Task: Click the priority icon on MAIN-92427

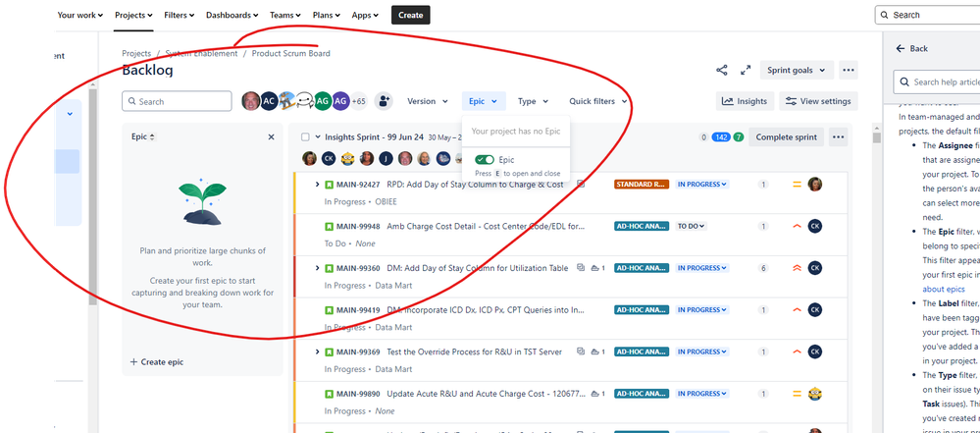Action: click(797, 185)
